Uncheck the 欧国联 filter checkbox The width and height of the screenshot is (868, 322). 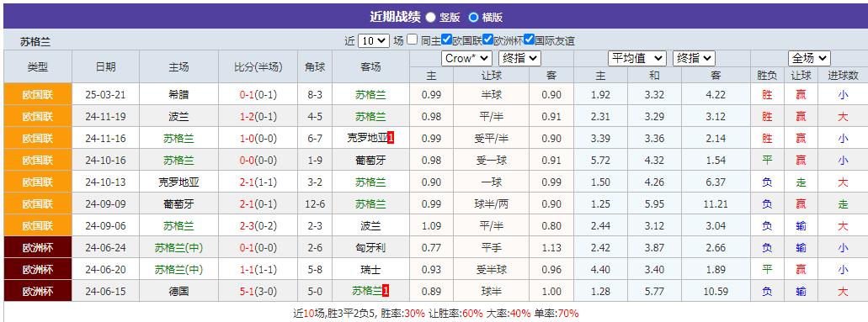click(447, 40)
